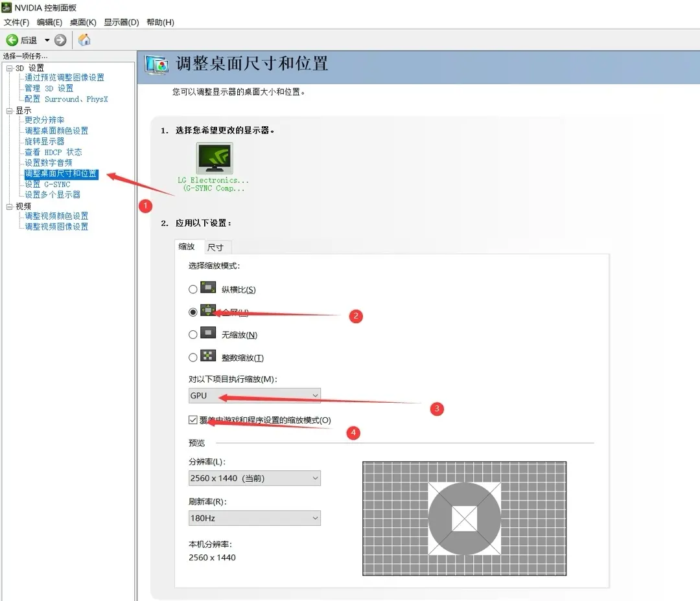The image size is (700, 601).
Task: Click the 视频 category label
Action: tap(24, 207)
